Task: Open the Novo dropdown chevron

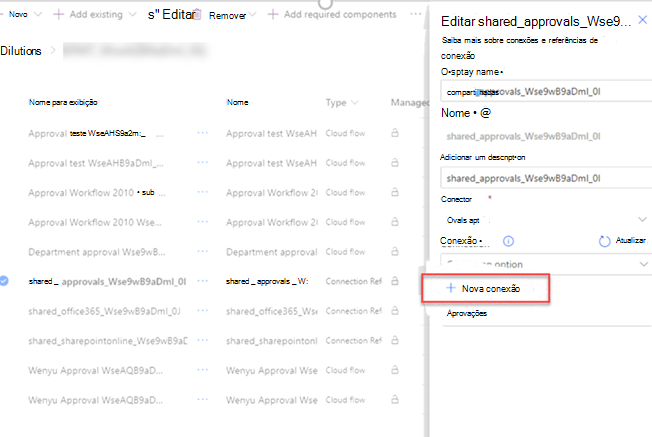Action: coord(38,15)
